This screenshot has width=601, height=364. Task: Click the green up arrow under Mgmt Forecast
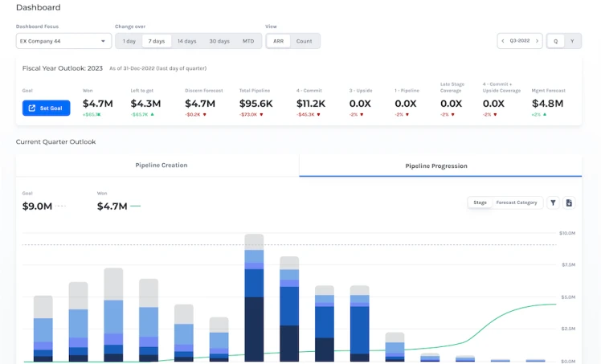click(544, 115)
